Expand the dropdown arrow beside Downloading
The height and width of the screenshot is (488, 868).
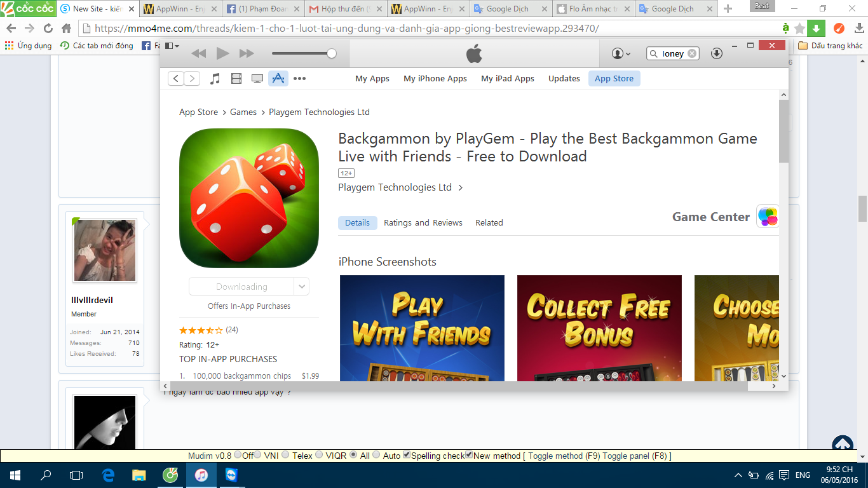coord(302,287)
